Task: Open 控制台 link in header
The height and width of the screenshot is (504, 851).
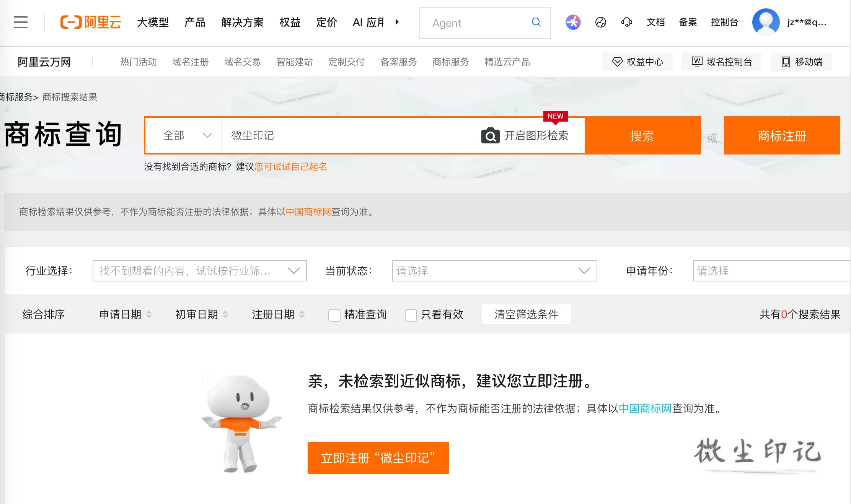Action: 724,22
